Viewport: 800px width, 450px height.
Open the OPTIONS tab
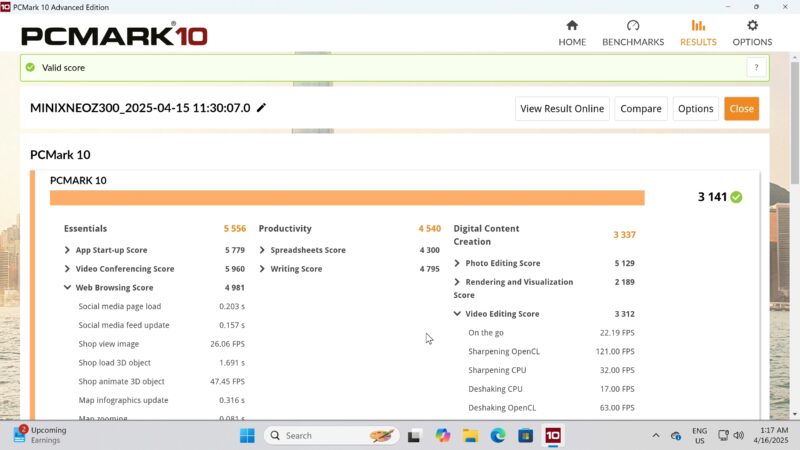tap(752, 33)
